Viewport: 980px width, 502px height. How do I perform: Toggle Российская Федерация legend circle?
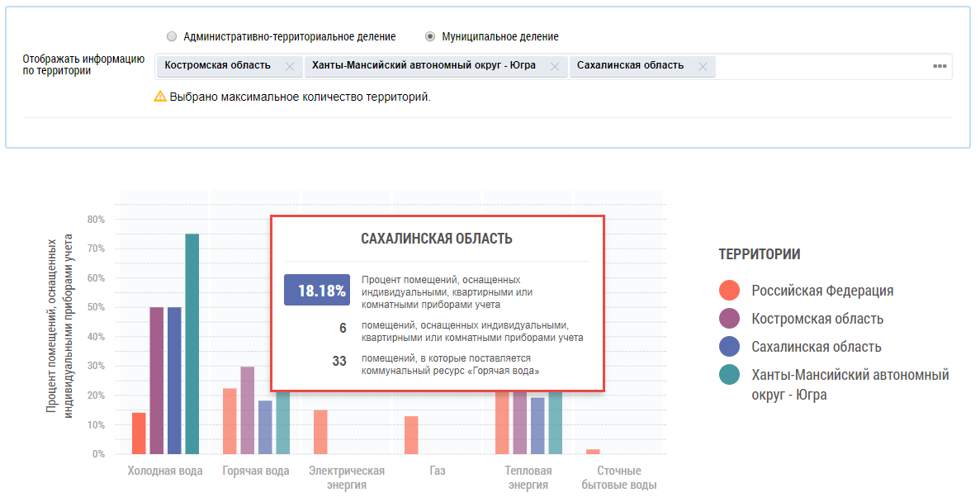[729, 291]
